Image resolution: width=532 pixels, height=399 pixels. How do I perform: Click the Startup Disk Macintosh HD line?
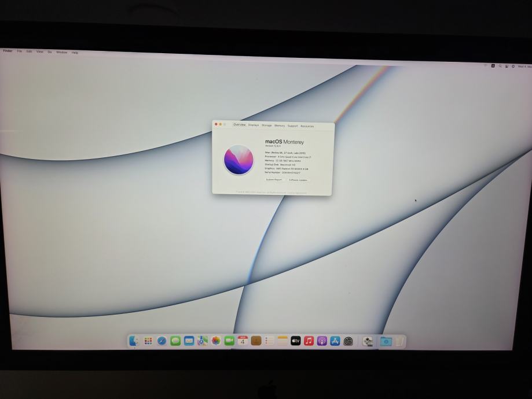pyautogui.click(x=280, y=165)
